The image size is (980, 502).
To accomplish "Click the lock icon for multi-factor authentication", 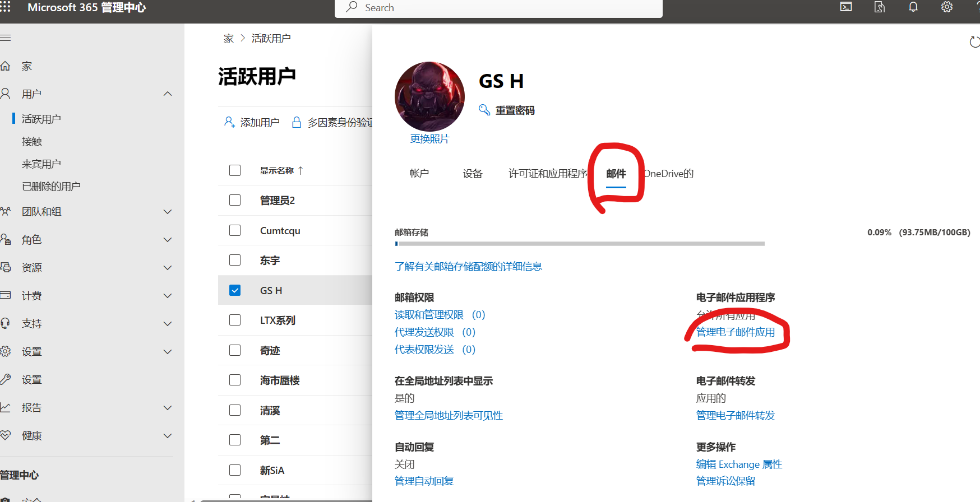I will tap(297, 122).
